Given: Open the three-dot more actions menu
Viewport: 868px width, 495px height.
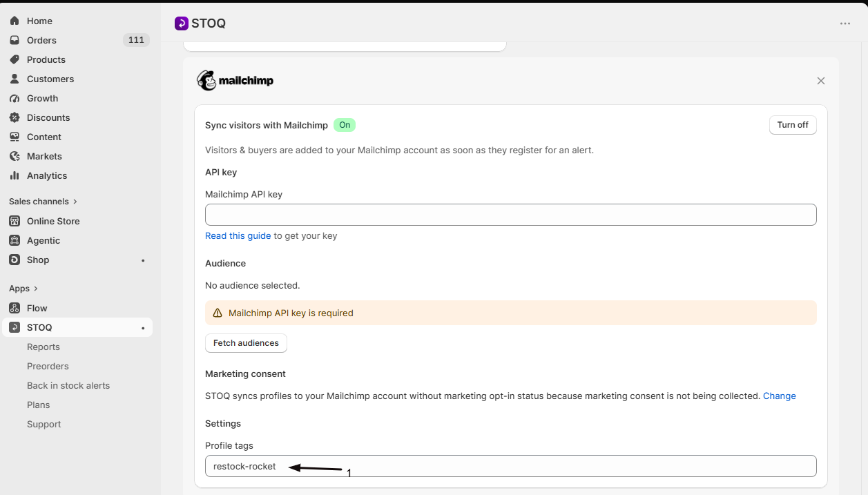Looking at the screenshot, I should coord(845,23).
